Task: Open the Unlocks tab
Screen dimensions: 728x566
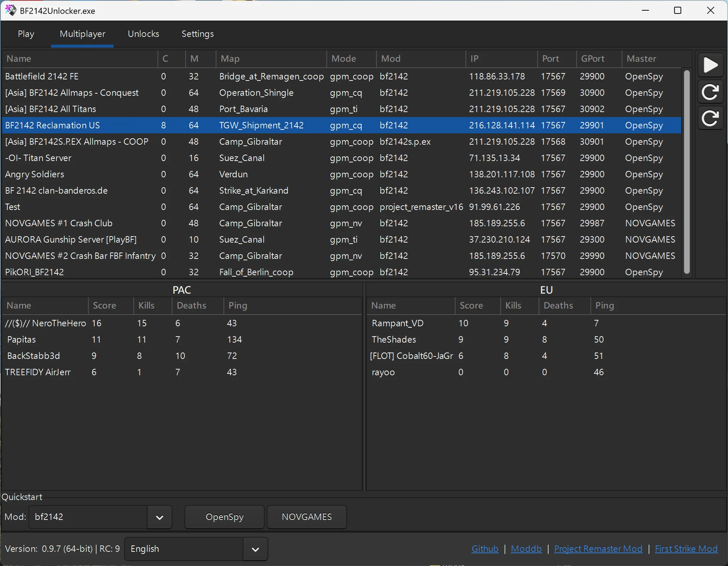Action: click(x=143, y=34)
